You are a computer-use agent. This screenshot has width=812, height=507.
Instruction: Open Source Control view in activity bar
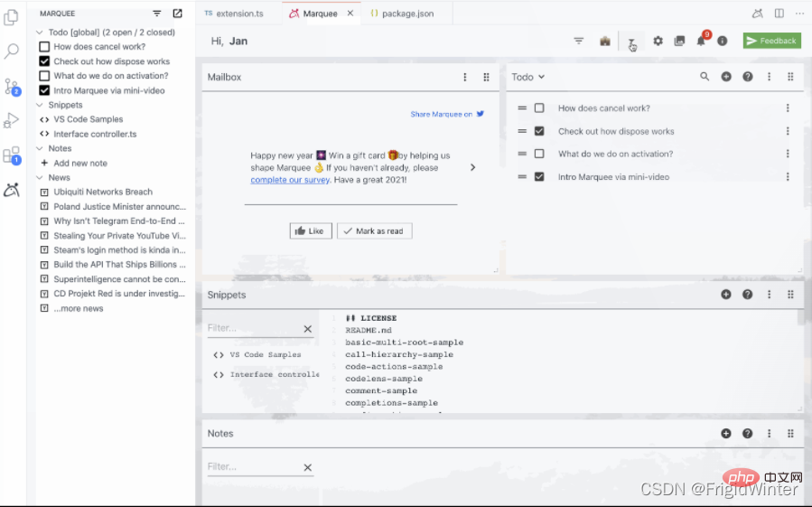coord(12,87)
